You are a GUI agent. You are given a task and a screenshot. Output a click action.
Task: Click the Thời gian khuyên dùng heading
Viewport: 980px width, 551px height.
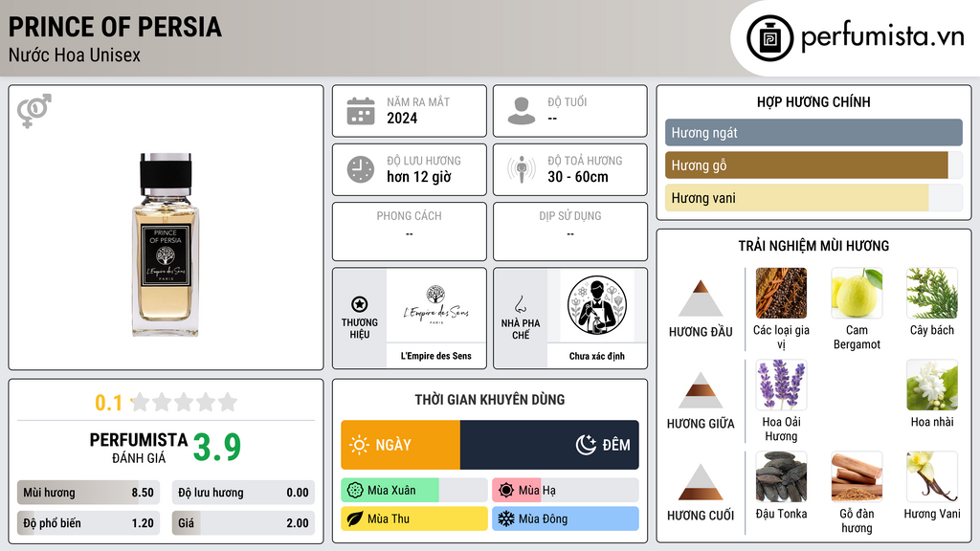point(490,400)
